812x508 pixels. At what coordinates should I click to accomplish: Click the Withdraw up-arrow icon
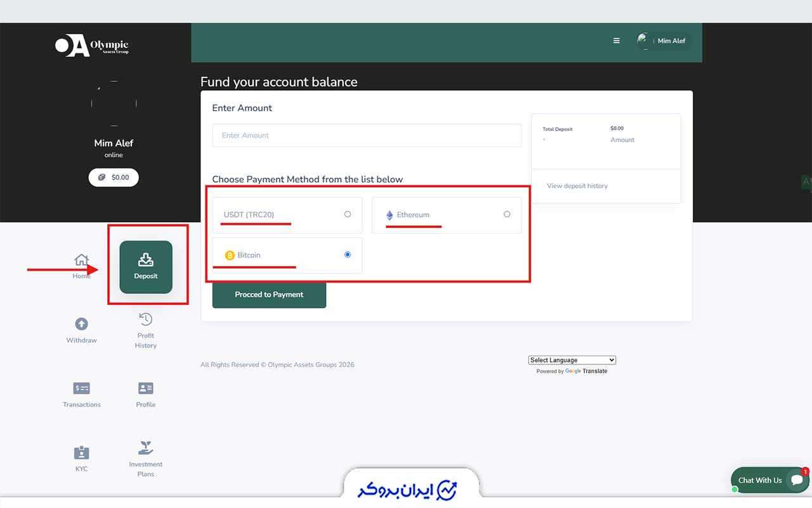[81, 324]
